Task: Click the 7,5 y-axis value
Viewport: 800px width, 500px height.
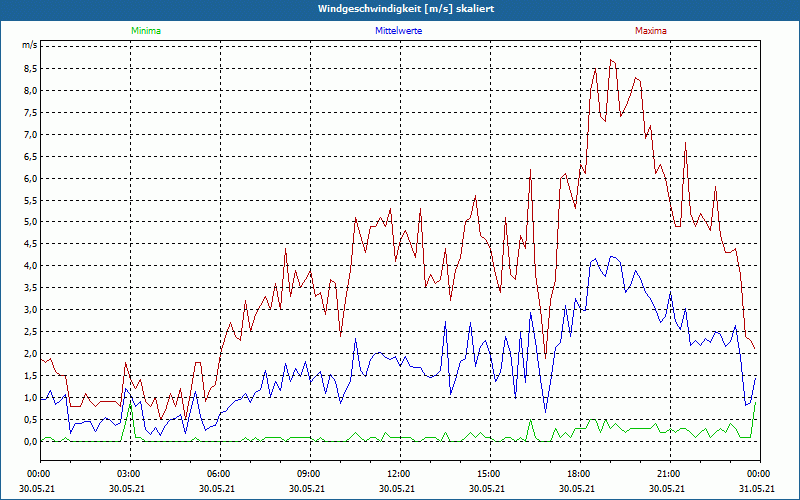Action: (30, 113)
